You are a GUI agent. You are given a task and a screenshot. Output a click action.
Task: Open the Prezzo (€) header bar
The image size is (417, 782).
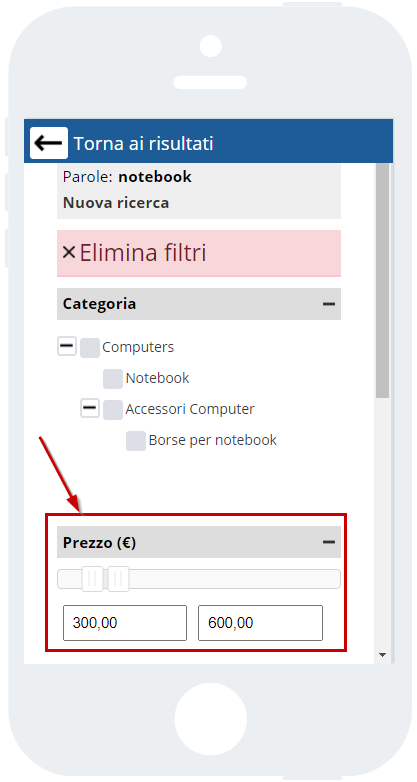point(199,542)
